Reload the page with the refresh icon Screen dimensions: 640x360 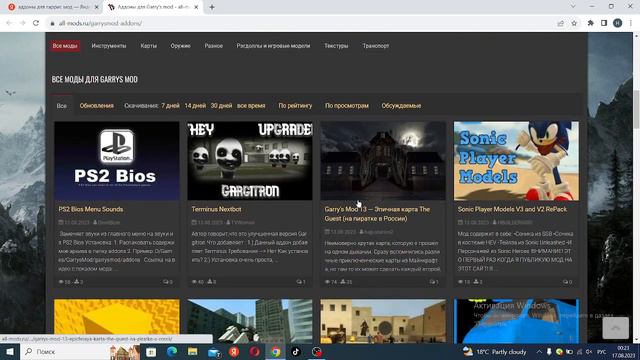coord(36,23)
